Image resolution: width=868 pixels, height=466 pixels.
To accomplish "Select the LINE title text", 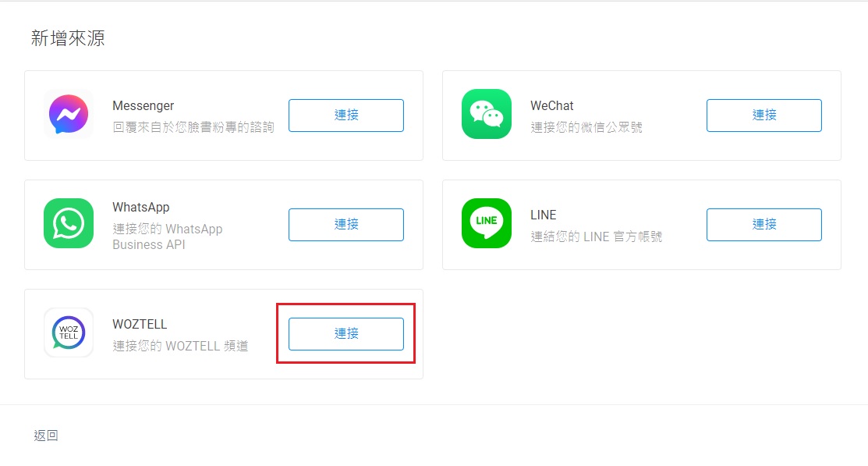I will click(543, 215).
